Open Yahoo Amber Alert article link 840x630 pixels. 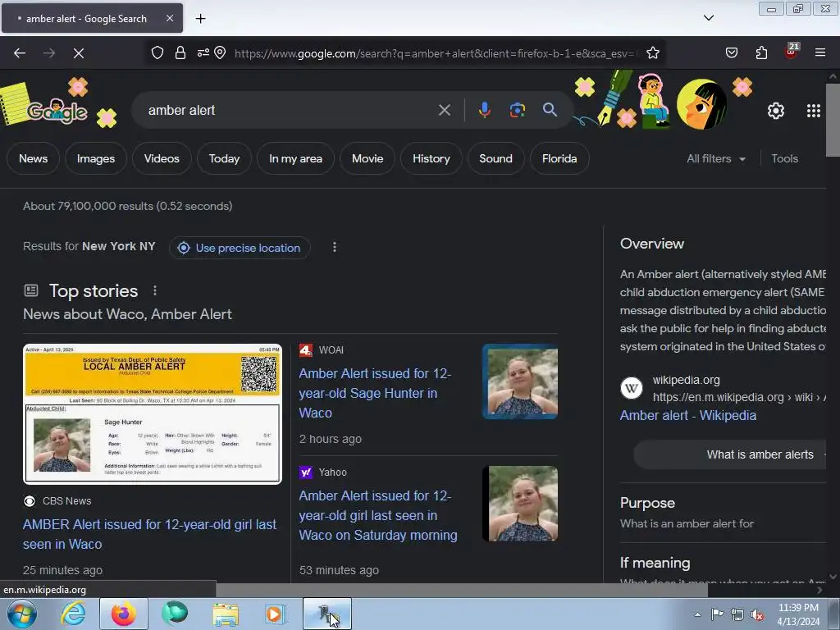[x=378, y=515]
